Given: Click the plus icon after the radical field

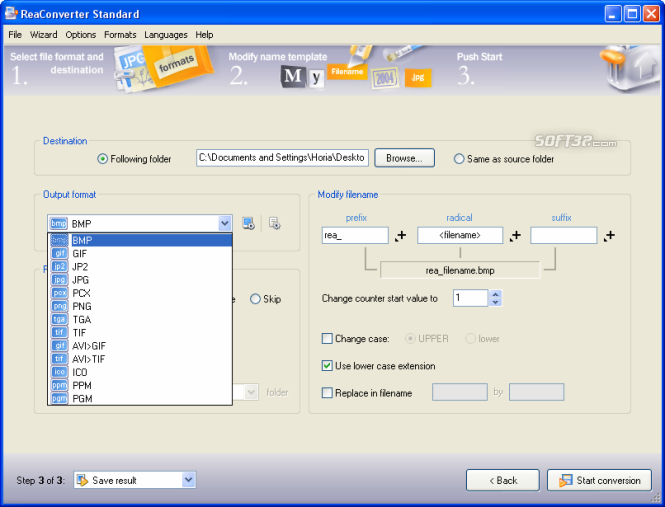Looking at the screenshot, I should (x=515, y=235).
